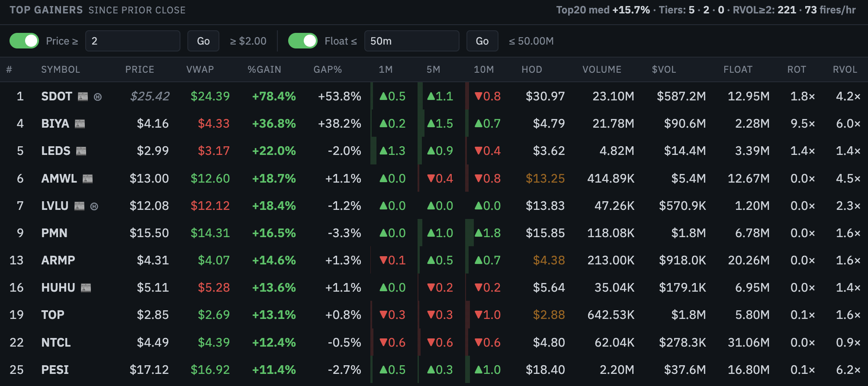
Task: Open news icon next to AMWL
Action: click(87, 179)
